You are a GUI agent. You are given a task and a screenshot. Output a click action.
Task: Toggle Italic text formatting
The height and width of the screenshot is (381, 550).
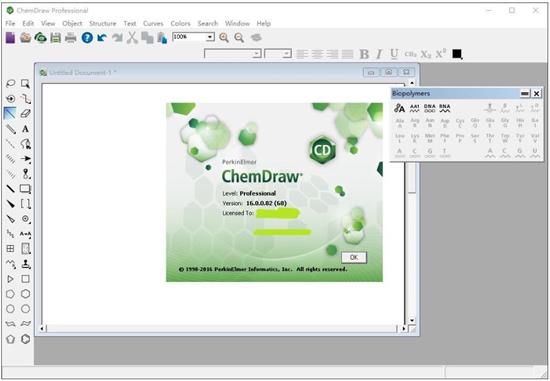point(379,54)
